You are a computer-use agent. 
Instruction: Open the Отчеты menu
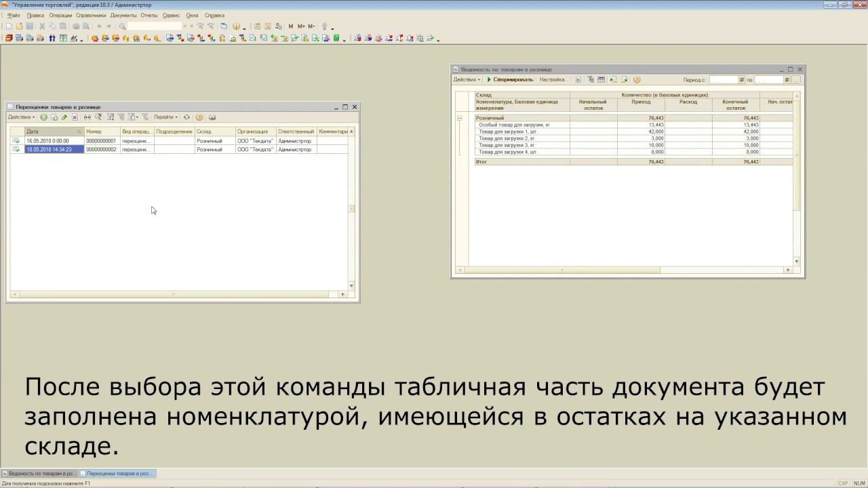[x=149, y=15]
